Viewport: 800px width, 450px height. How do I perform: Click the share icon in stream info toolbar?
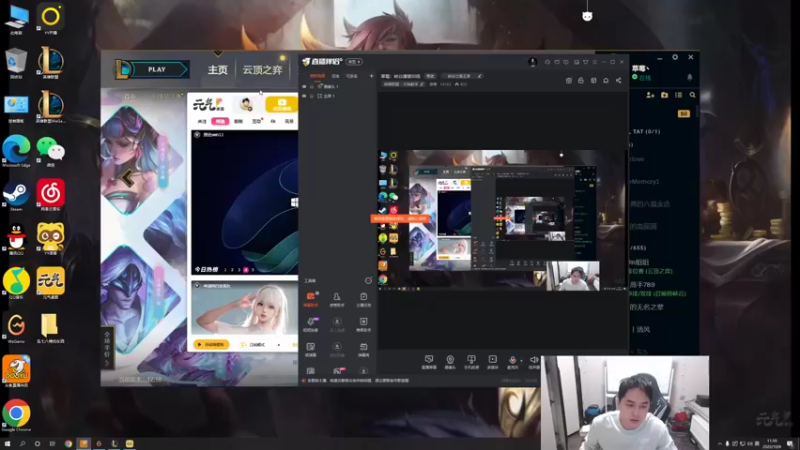(618, 80)
